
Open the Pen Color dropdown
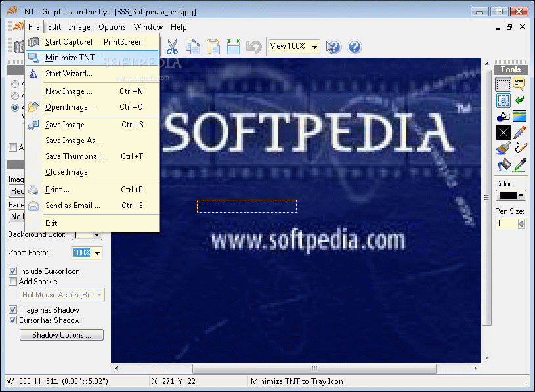pyautogui.click(x=521, y=196)
